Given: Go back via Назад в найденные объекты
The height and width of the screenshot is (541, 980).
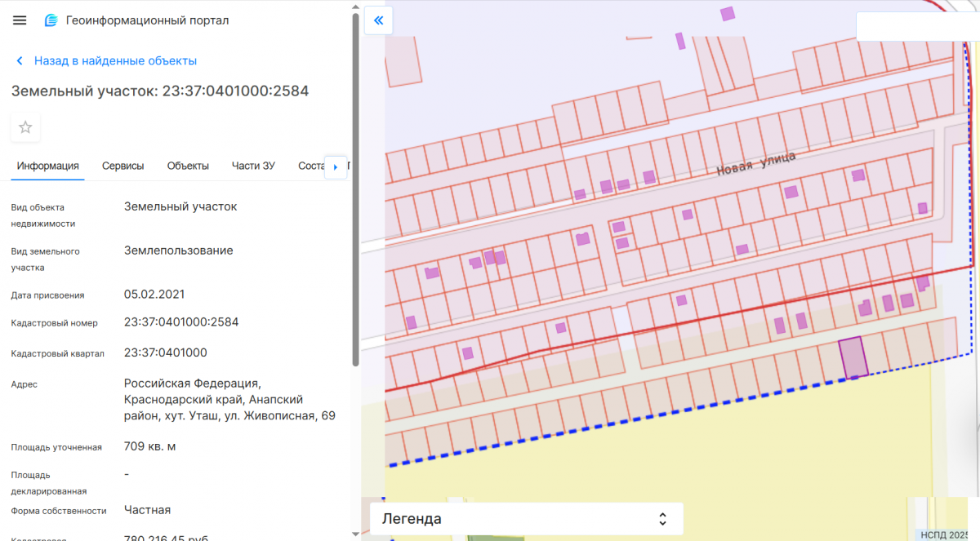Looking at the screenshot, I should 115,61.
